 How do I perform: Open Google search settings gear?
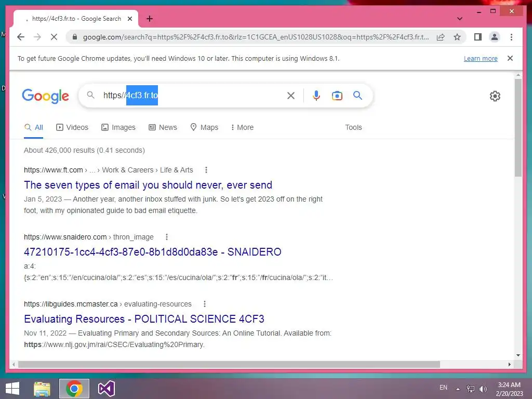pos(495,96)
